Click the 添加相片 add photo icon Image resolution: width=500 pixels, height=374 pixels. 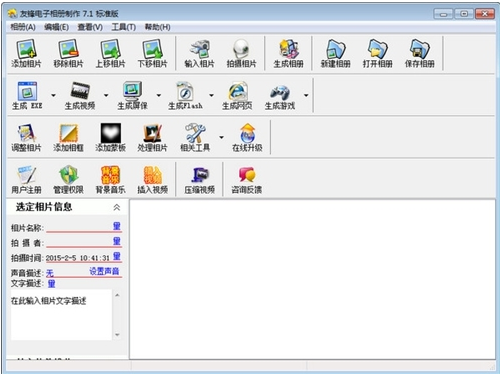pos(26,53)
